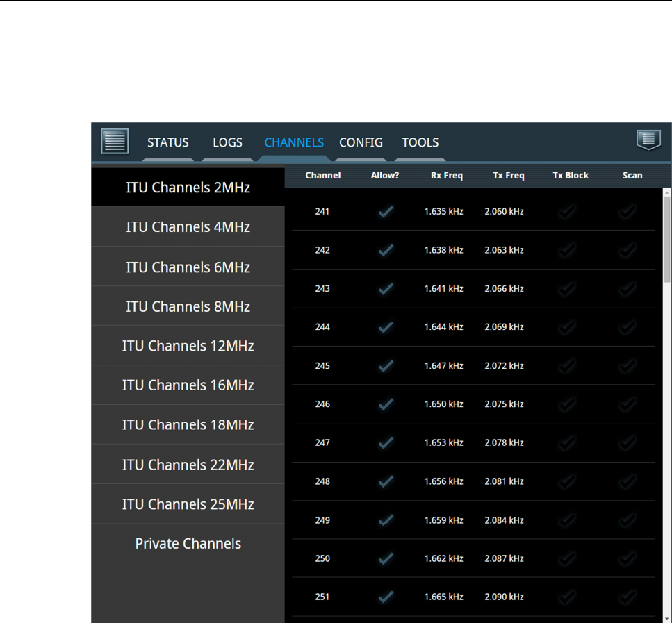Click channel number 250
672x623 pixels.
(322, 558)
